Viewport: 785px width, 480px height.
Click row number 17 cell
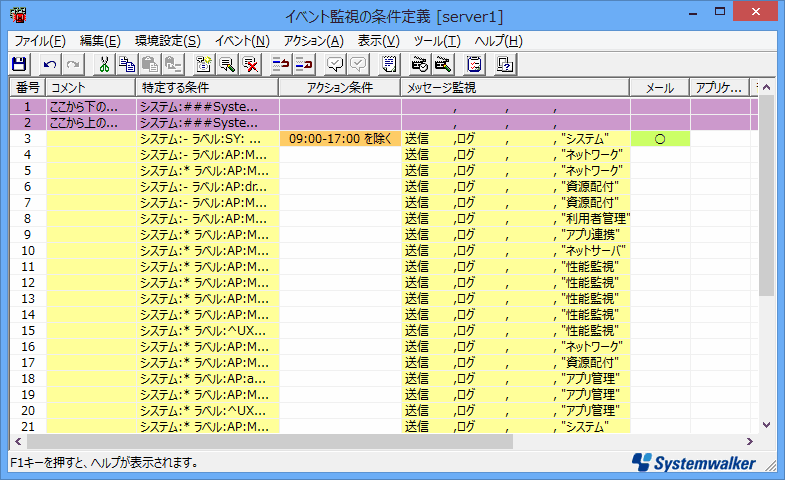click(x=28, y=363)
